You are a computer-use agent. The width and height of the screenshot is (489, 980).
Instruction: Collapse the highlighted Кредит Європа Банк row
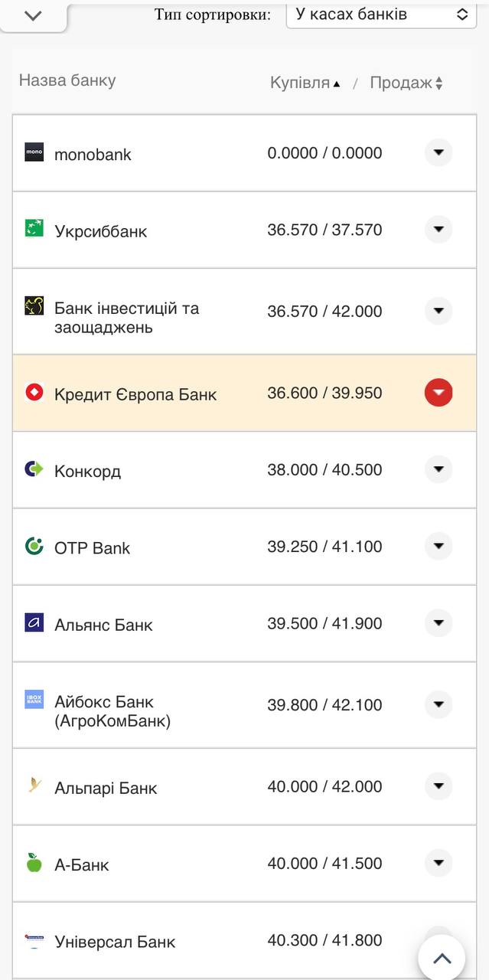[438, 393]
